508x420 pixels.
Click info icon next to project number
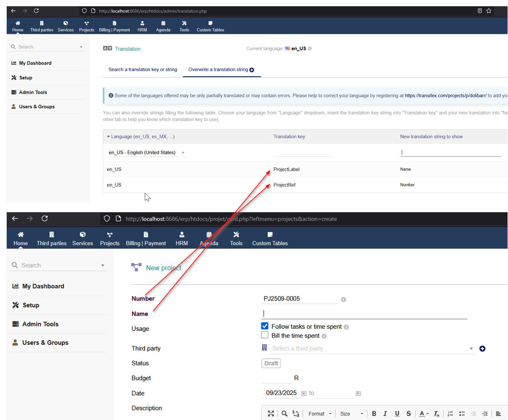pyautogui.click(x=343, y=299)
